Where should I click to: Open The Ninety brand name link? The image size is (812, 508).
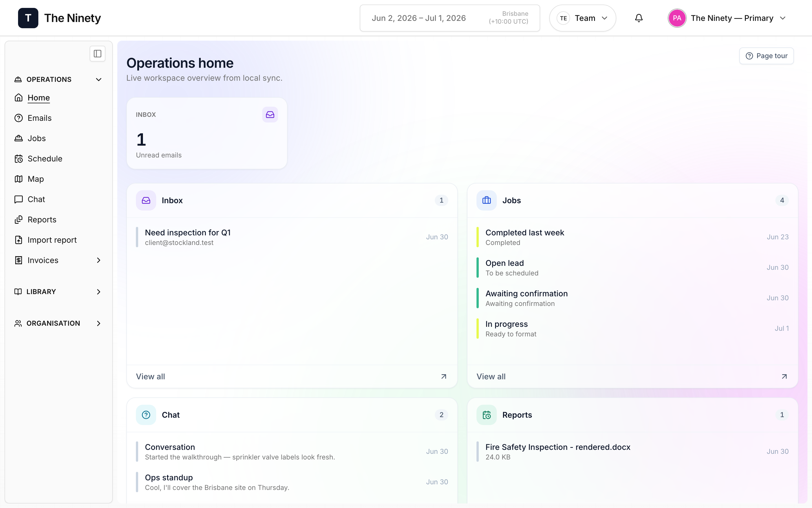tap(72, 18)
